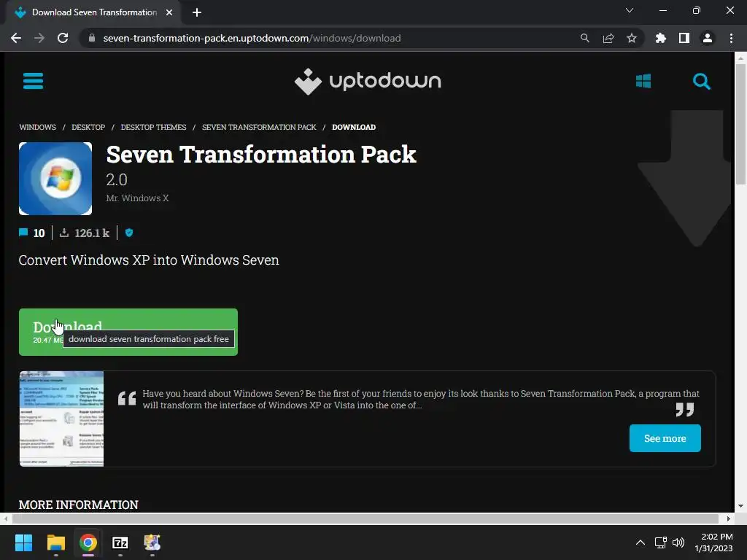Go forward in browser history

[39, 38]
